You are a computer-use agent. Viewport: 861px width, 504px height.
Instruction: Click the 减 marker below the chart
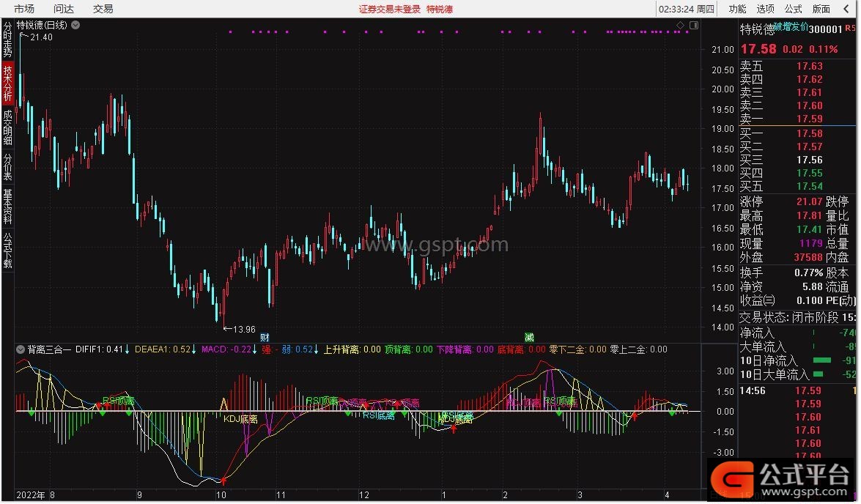530,338
